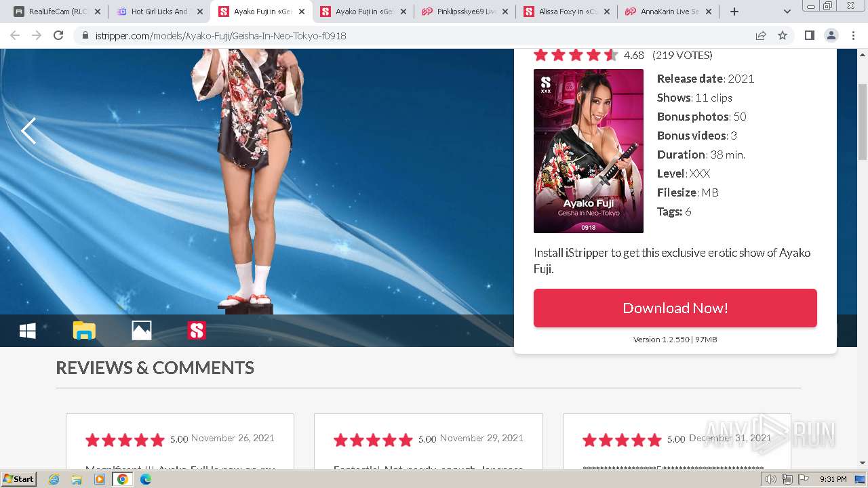Close the AnnaKarin Live tab

708,12
